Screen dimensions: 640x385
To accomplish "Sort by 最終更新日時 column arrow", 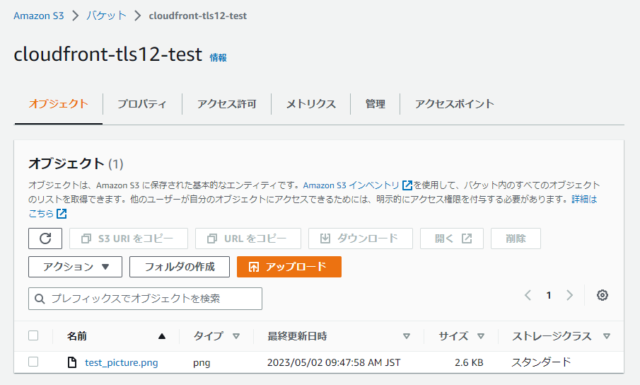I will pos(406,336).
